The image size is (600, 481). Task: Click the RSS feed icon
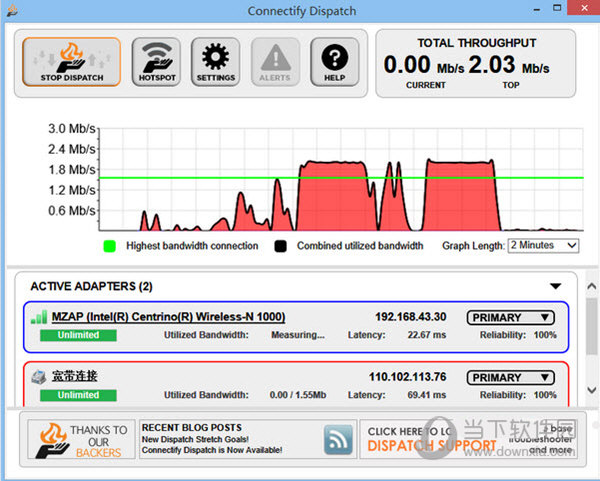[x=338, y=439]
